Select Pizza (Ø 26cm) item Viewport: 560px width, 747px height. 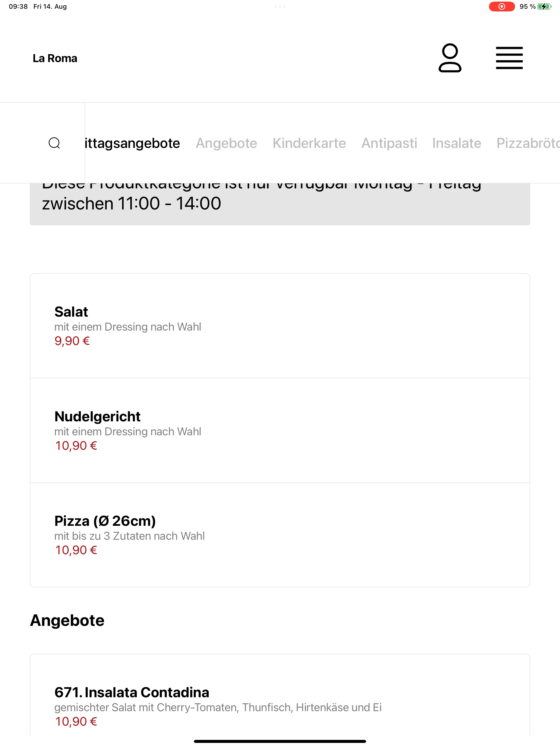280,535
